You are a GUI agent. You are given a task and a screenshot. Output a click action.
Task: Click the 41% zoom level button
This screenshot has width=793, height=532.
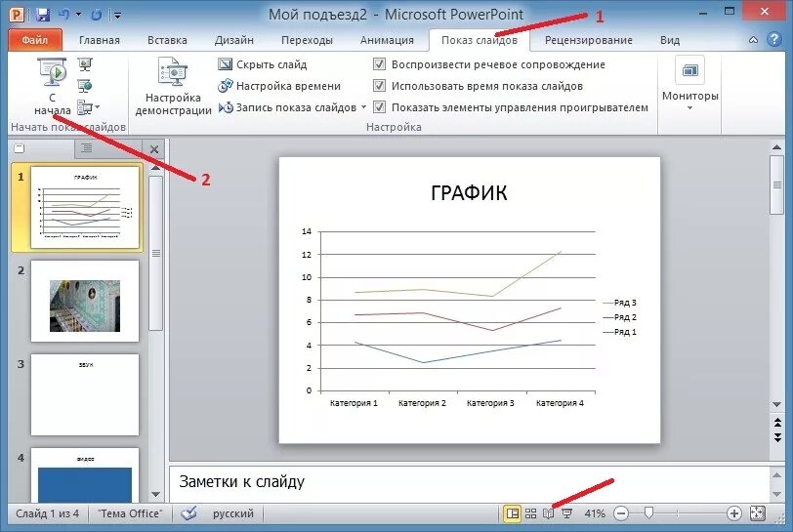point(595,513)
